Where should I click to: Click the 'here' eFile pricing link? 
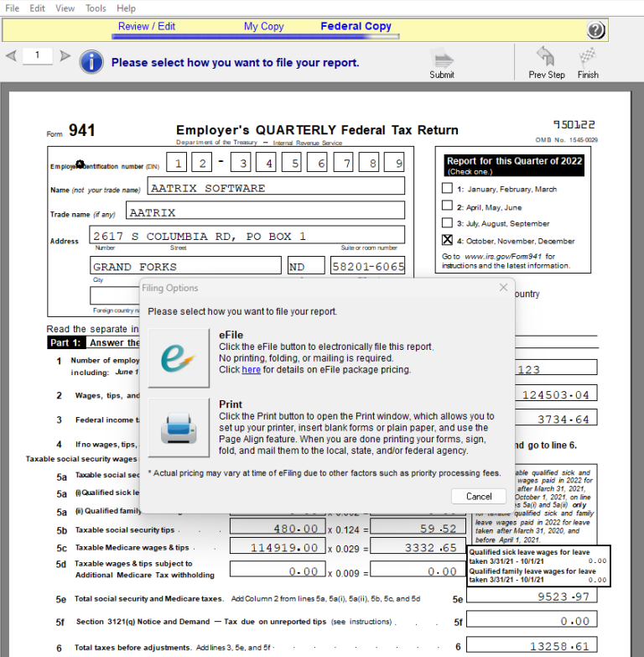click(252, 369)
